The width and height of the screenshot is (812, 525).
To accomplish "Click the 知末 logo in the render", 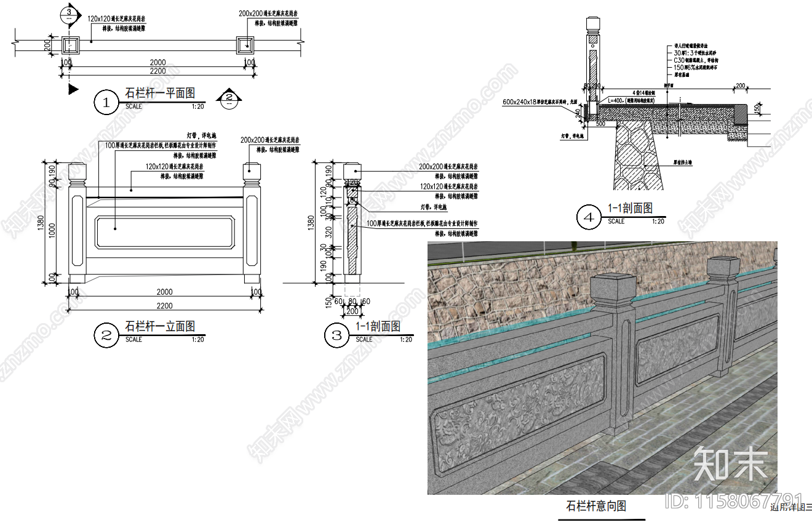I will pos(730,463).
